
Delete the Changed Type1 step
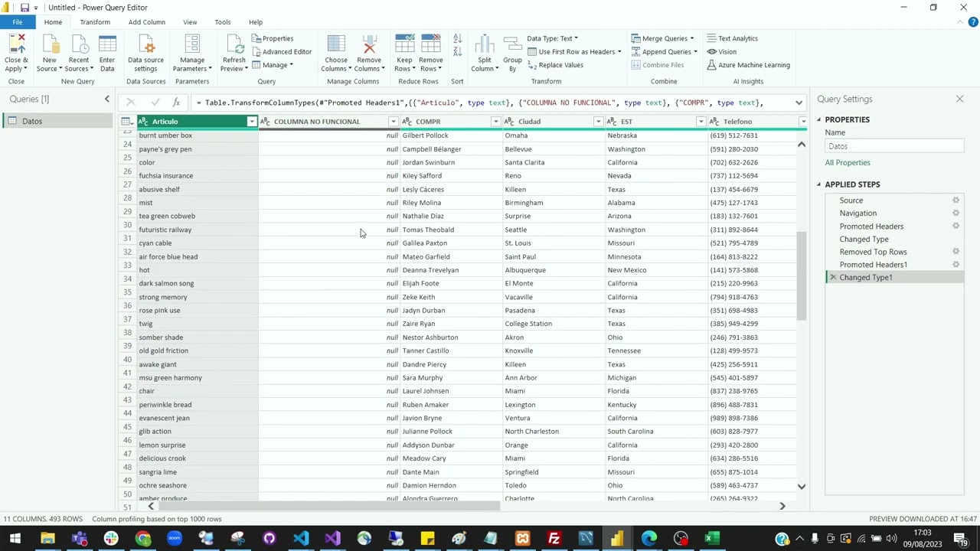(x=833, y=278)
